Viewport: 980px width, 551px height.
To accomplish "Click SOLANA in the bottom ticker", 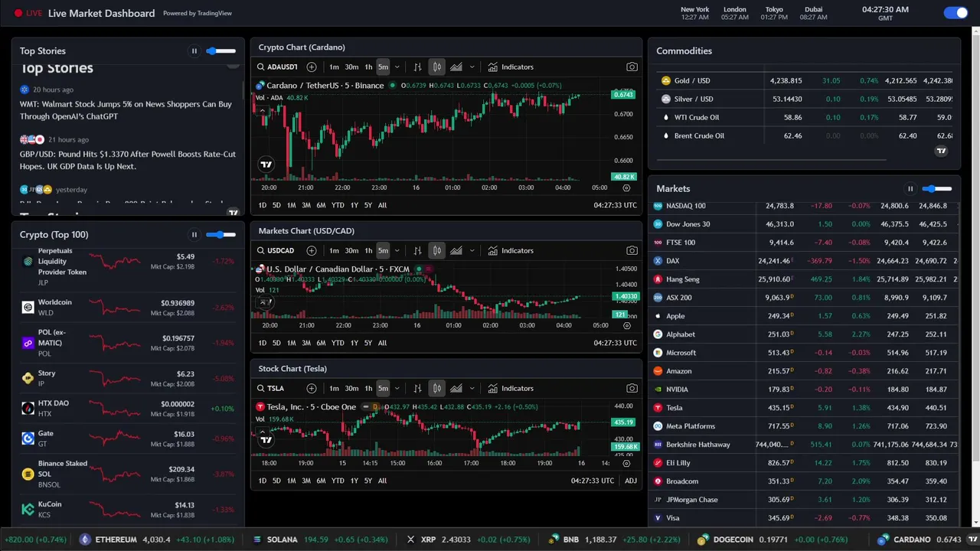I will pyautogui.click(x=282, y=540).
